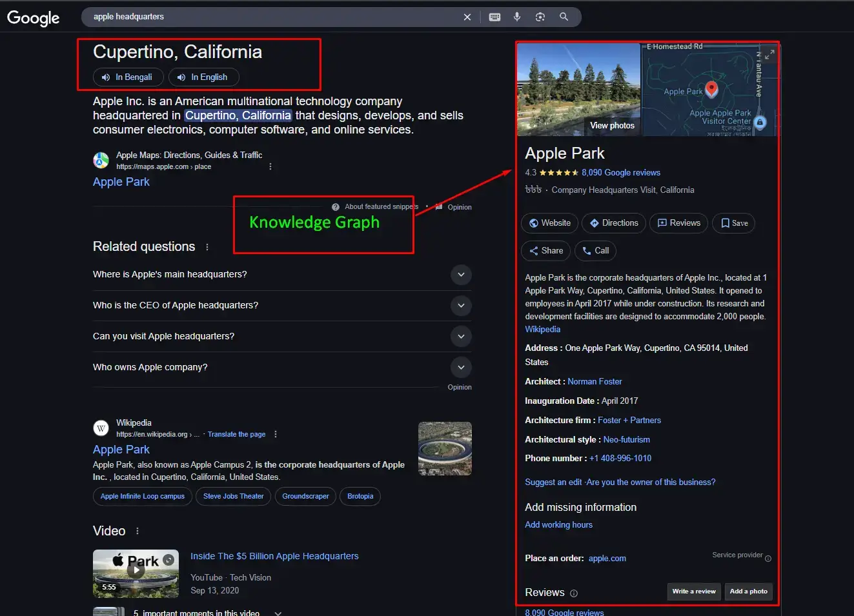Expand 'Can you visit Apple headquarters?' question

tap(461, 336)
